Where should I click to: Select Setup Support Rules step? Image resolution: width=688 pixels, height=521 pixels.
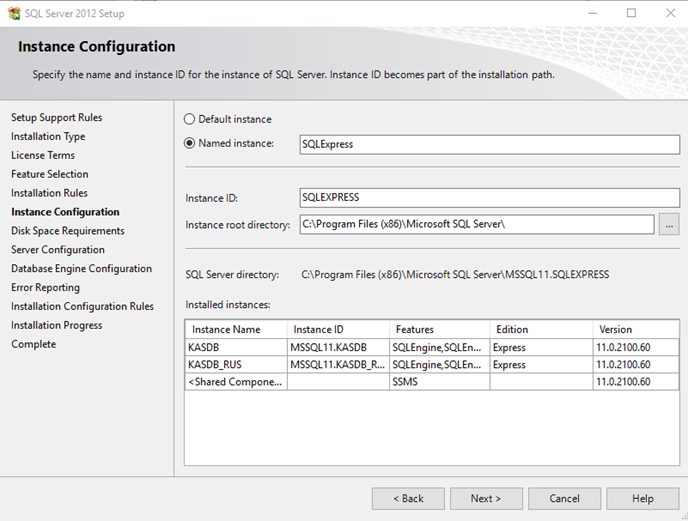click(x=57, y=118)
